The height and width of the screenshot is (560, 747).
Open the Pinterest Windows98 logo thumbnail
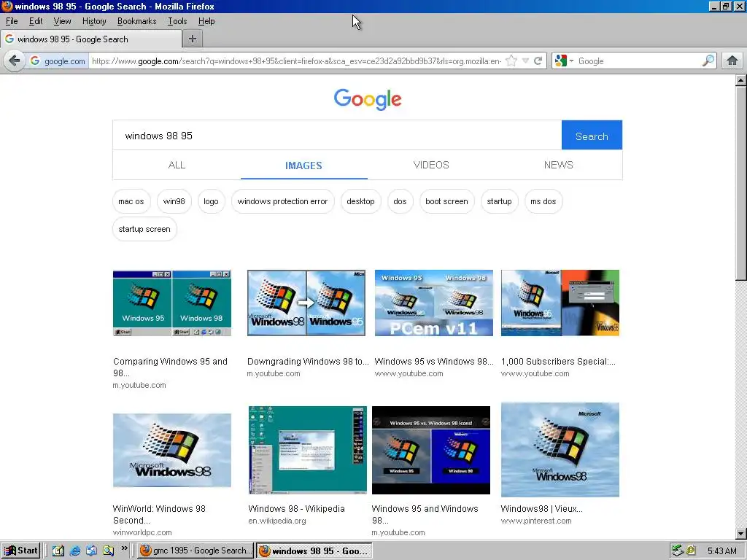pyautogui.click(x=560, y=450)
